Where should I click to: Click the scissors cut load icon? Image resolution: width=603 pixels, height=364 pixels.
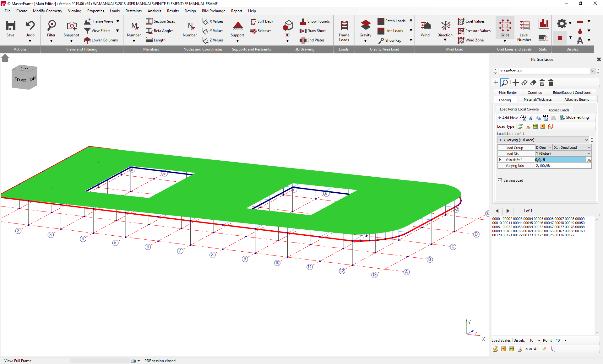[531, 118]
